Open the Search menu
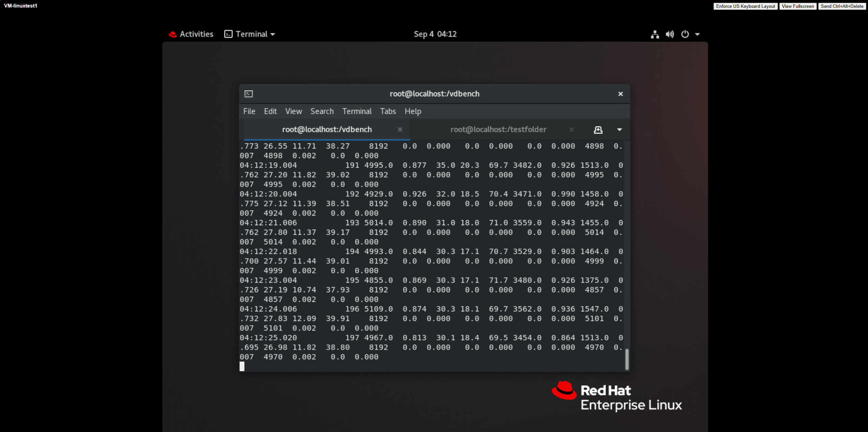The width and height of the screenshot is (868, 432). coord(322,111)
